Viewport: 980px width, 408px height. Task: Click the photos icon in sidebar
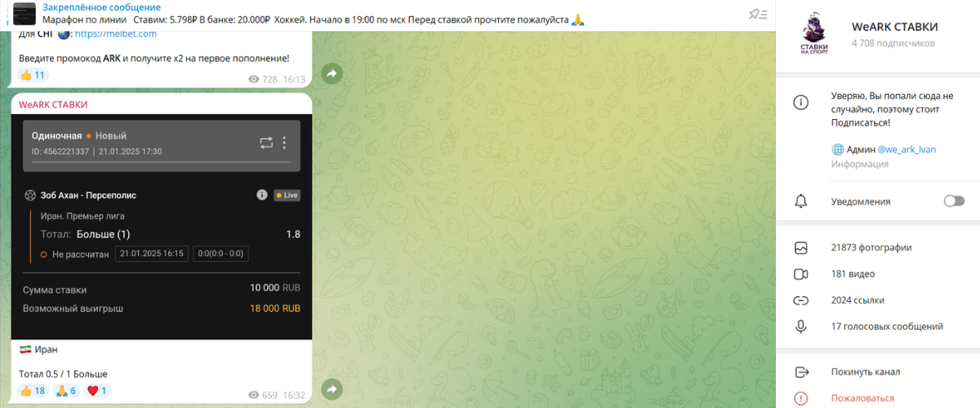pyautogui.click(x=800, y=247)
